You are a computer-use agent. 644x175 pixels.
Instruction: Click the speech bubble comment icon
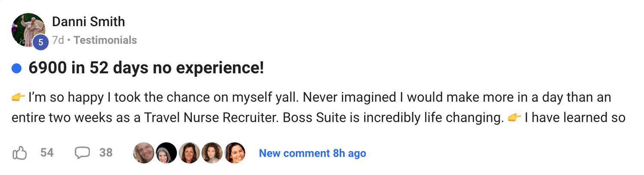[x=82, y=153]
